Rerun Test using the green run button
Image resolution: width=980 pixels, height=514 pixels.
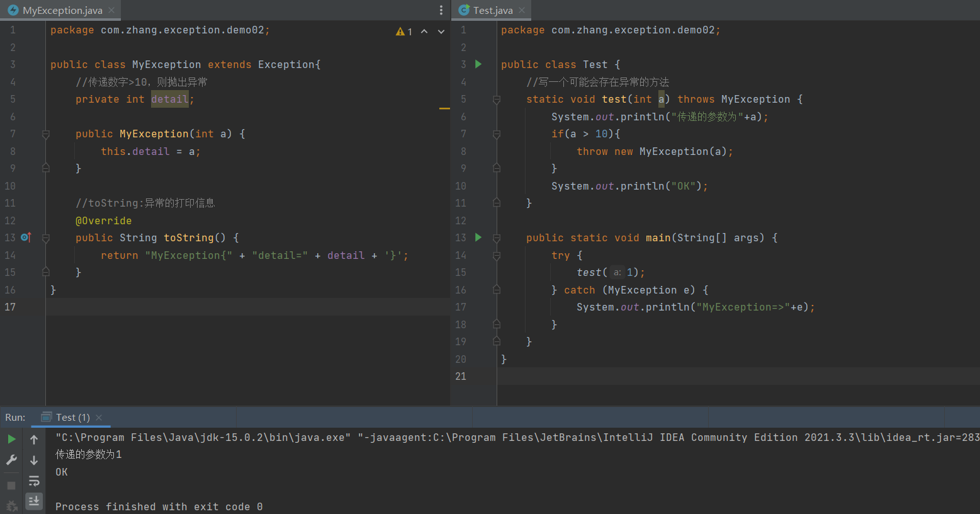click(11, 439)
